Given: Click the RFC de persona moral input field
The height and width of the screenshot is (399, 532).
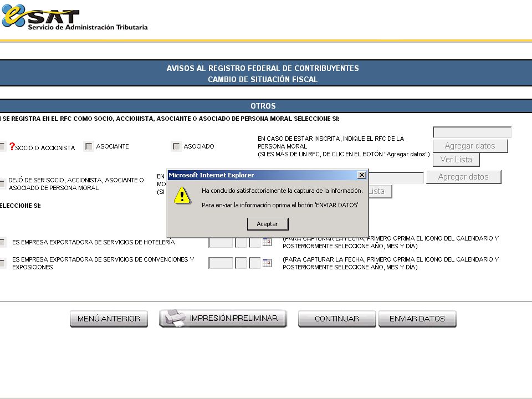Looking at the screenshot, I should 472,132.
